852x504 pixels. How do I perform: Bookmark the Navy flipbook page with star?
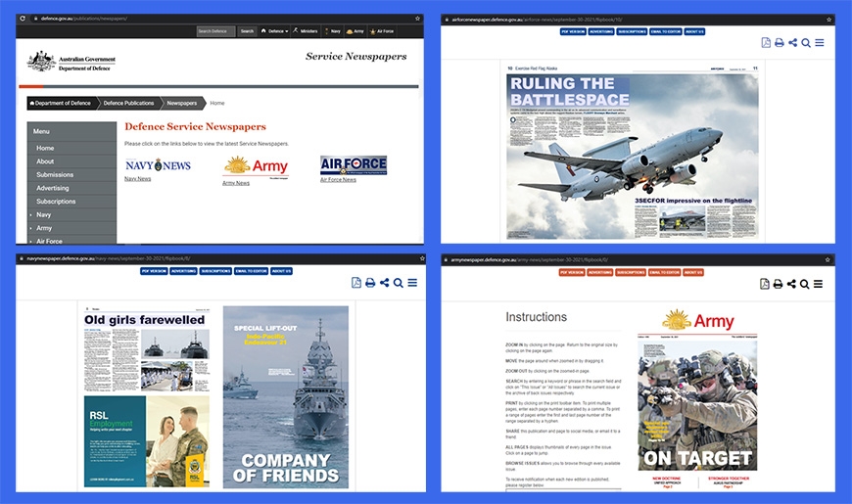click(422, 258)
